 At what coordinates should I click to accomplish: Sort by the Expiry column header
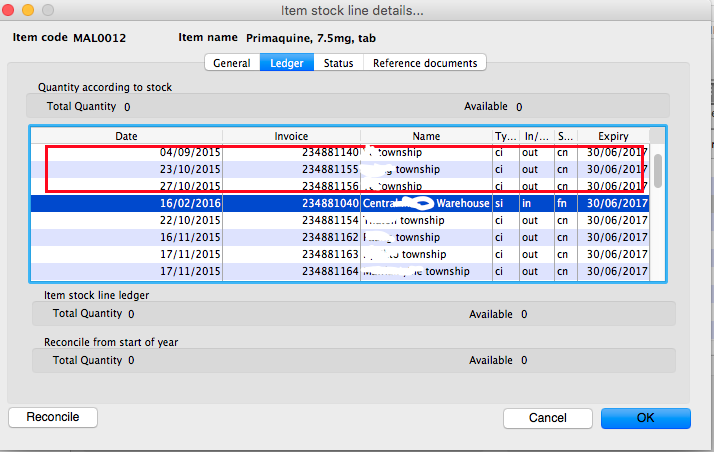click(x=613, y=136)
